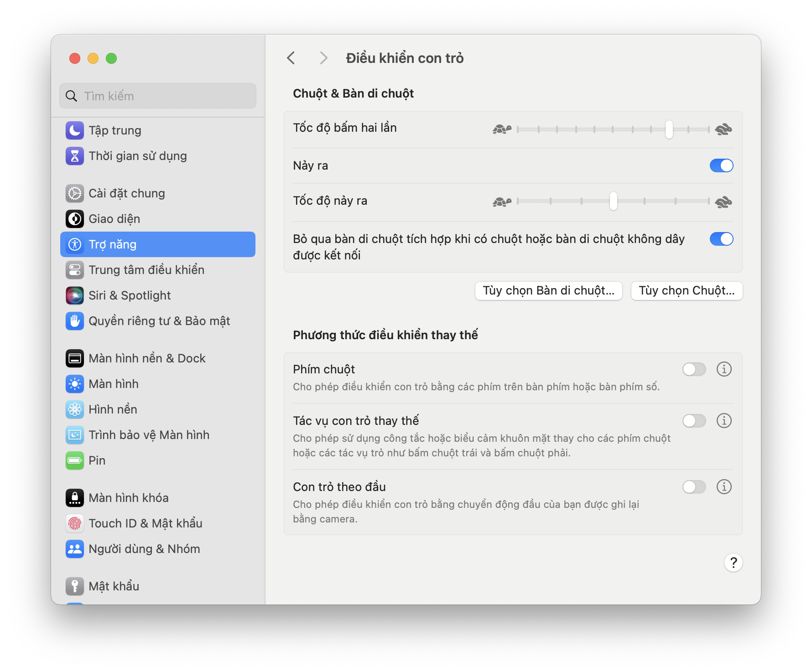Click the green zoom window button

[111, 58]
